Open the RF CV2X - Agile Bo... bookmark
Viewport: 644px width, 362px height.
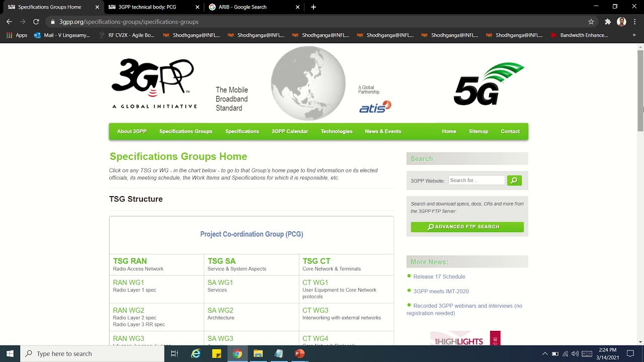127,35
